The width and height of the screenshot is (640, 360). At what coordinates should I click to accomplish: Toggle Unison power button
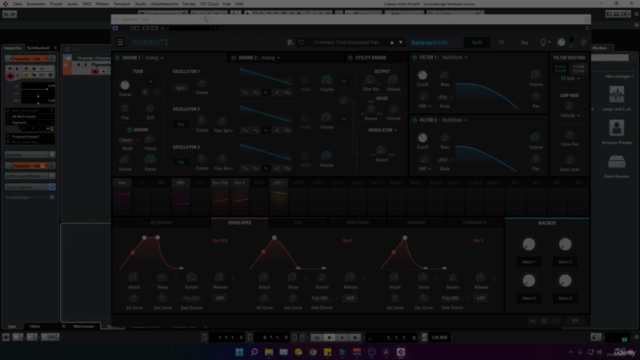[x=129, y=130]
